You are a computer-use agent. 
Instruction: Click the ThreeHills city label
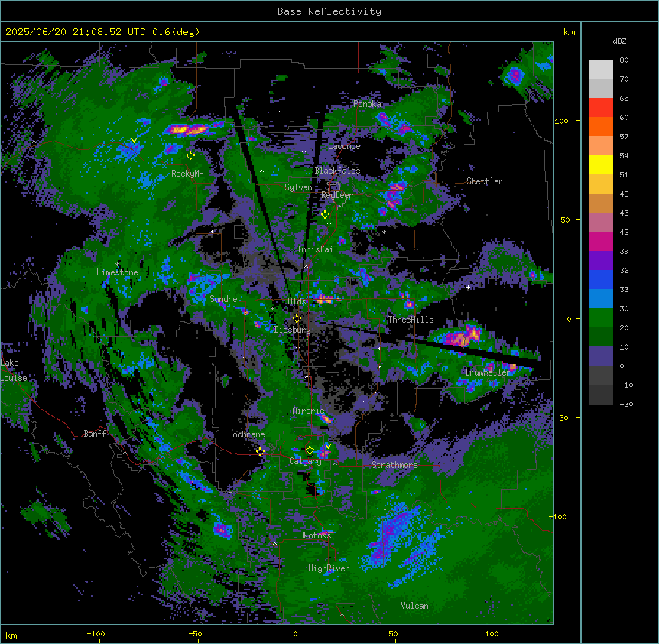(x=411, y=320)
